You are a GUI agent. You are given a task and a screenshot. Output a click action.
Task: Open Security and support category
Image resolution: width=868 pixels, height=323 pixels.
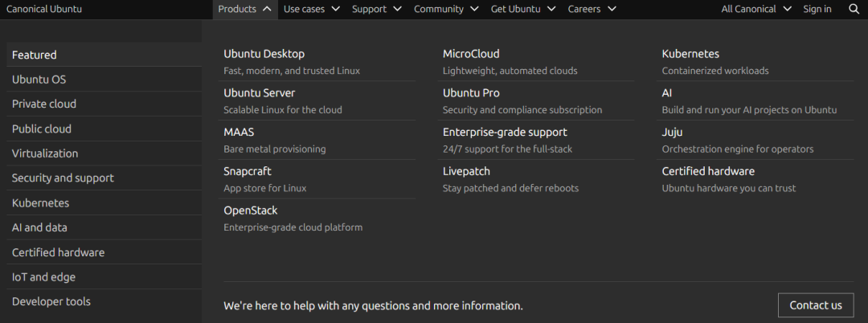pyautogui.click(x=104, y=178)
